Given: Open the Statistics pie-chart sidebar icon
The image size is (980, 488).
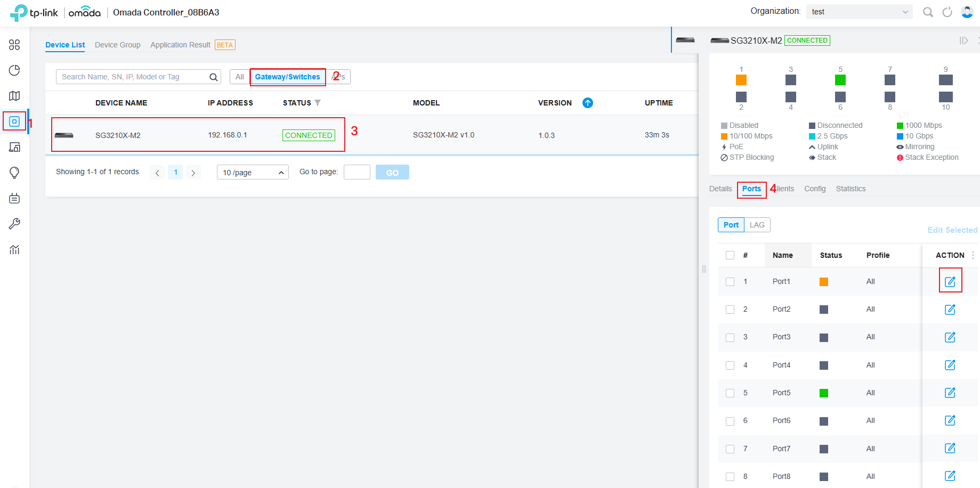Looking at the screenshot, I should [x=14, y=70].
